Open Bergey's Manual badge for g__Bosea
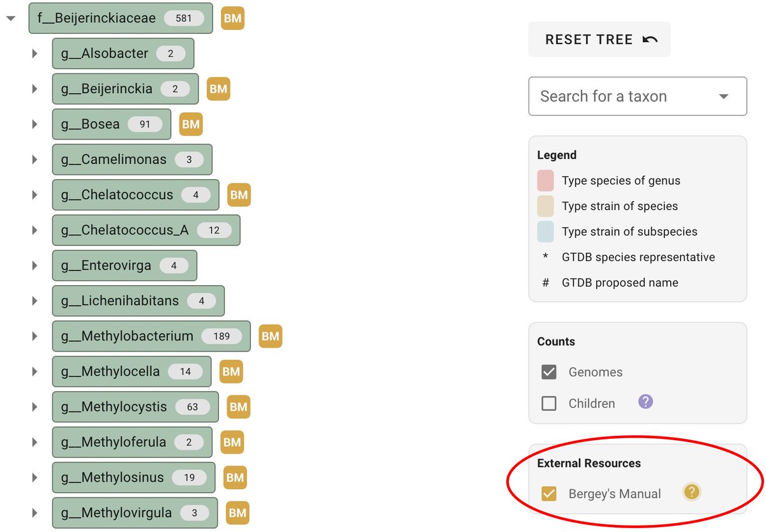The height and width of the screenshot is (532, 766). pyautogui.click(x=191, y=124)
